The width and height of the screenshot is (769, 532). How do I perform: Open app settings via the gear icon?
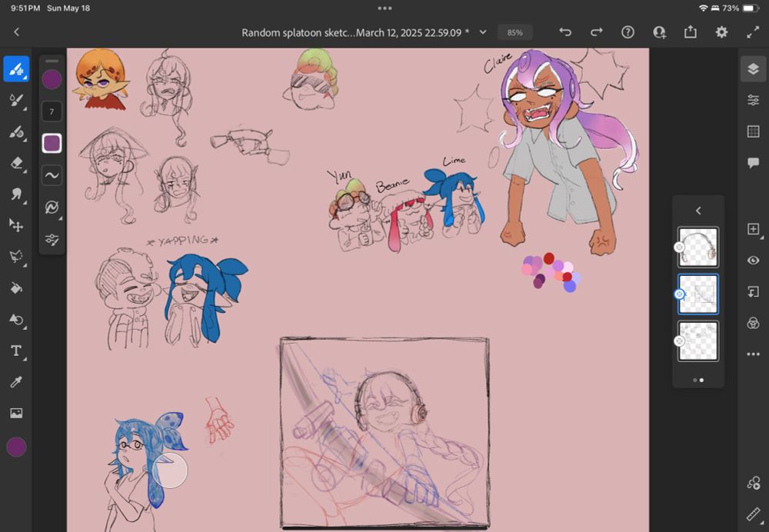click(x=721, y=32)
